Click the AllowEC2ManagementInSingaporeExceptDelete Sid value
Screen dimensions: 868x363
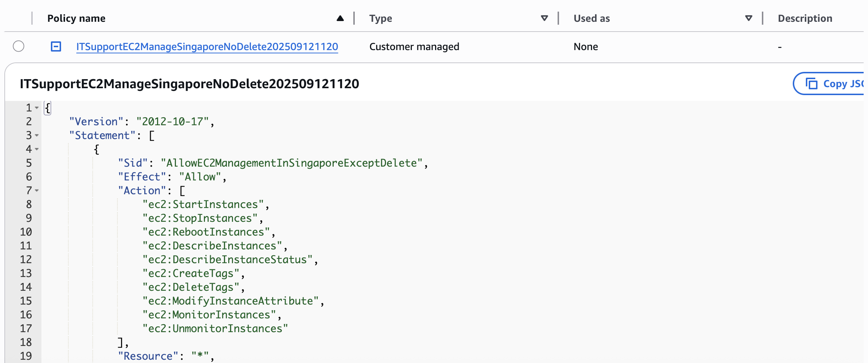coord(292,163)
